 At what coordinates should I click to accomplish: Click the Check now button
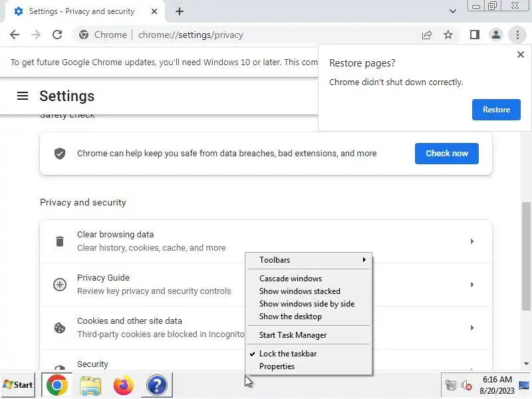(x=446, y=154)
